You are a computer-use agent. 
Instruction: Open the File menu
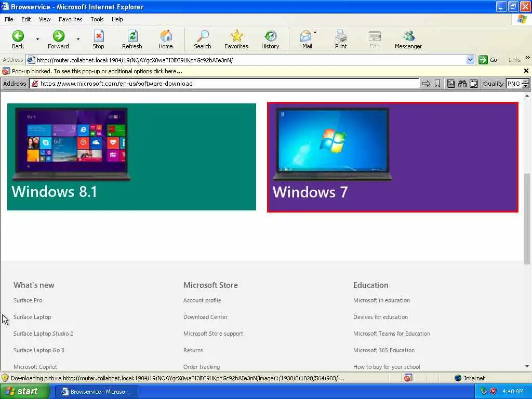(9, 19)
